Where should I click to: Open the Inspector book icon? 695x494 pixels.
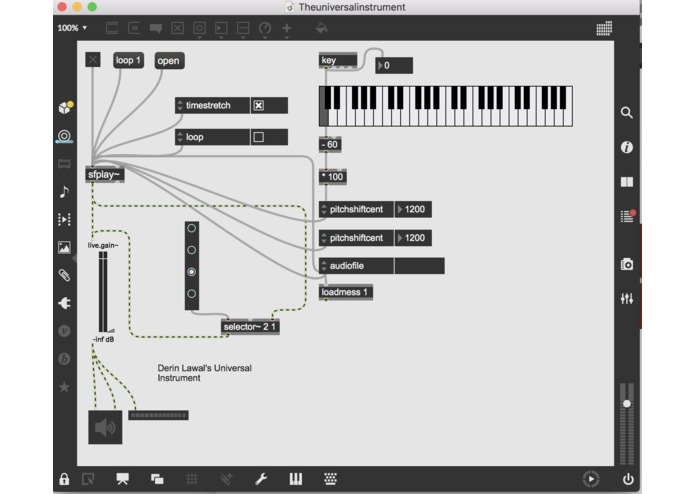click(x=626, y=182)
